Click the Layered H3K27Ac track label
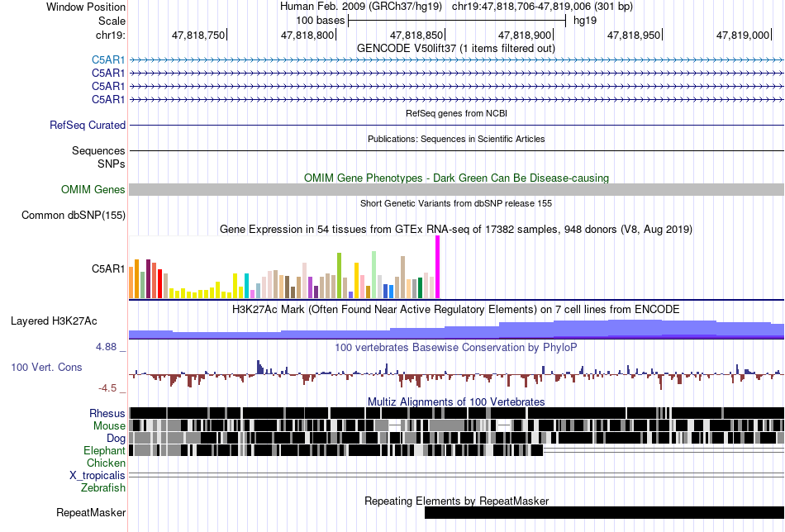 [54, 321]
